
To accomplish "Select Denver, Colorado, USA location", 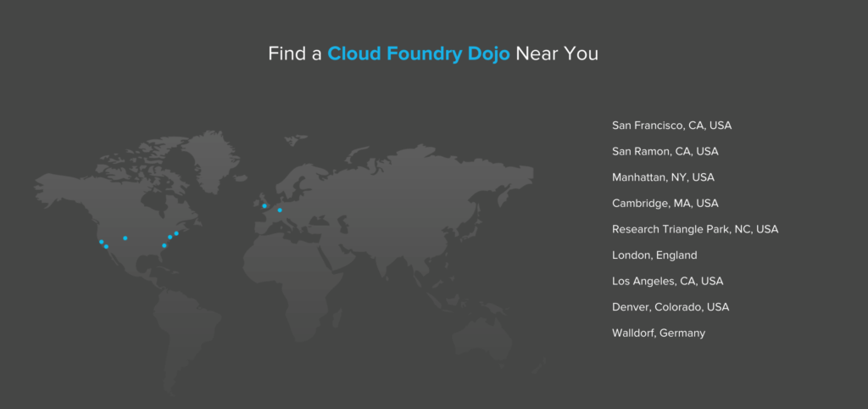I will tap(670, 307).
